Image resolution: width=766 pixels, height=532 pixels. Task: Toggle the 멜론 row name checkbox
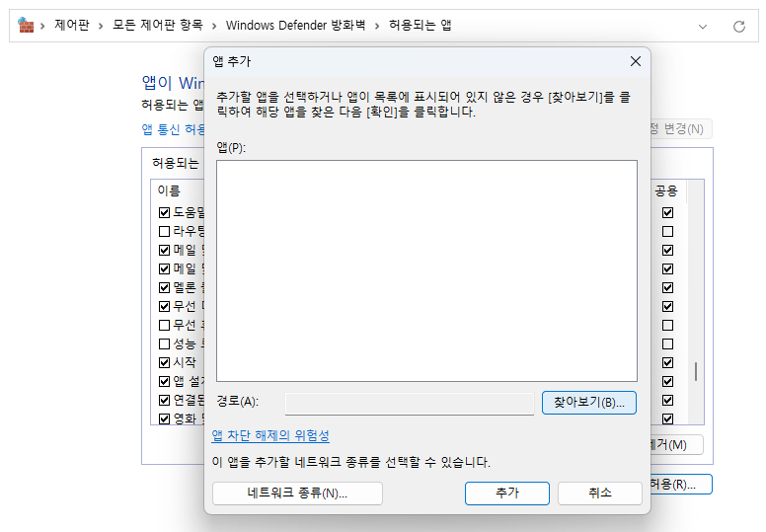164,288
